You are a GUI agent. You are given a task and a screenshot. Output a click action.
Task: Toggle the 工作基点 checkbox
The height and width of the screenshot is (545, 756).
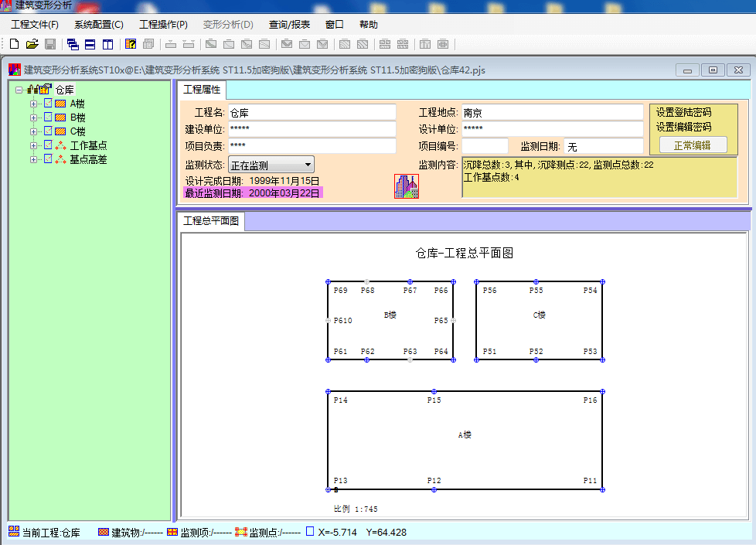(48, 145)
